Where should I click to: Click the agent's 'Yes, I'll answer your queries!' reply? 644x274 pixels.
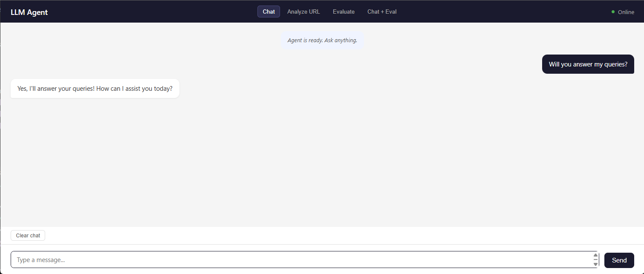(95, 89)
